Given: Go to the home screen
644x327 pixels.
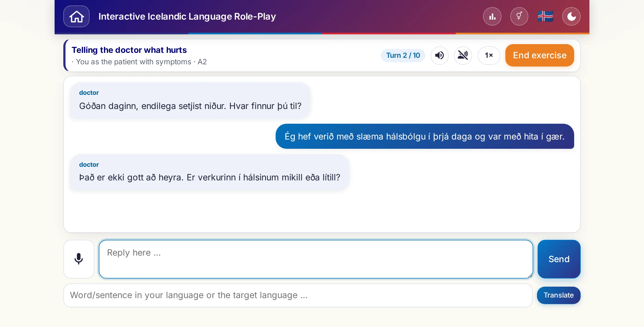Looking at the screenshot, I should pos(76,16).
